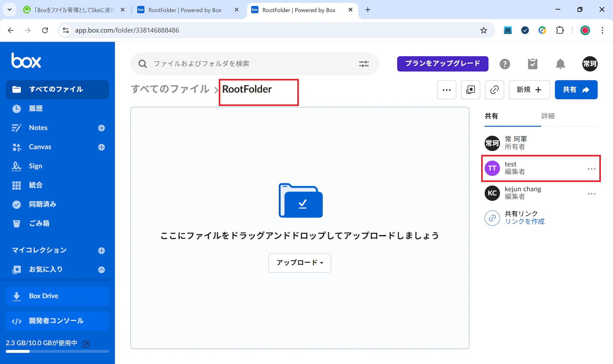Open the 新規 new item menu
Image resolution: width=613 pixels, height=364 pixels.
pos(529,90)
